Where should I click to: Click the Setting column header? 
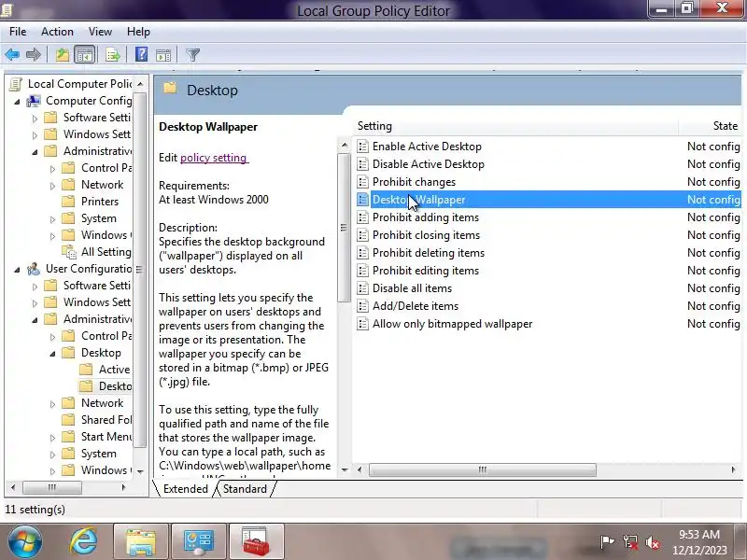[515, 126]
